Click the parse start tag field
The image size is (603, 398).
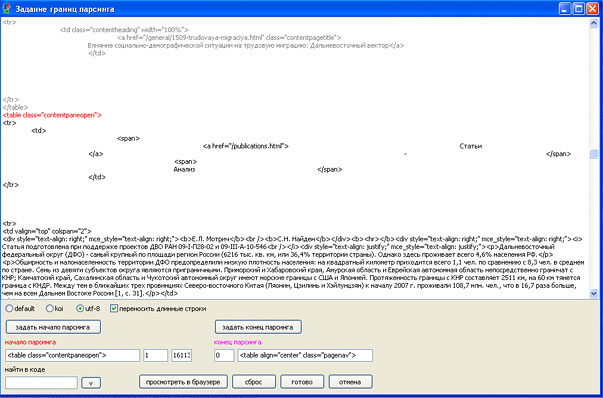tap(73, 355)
